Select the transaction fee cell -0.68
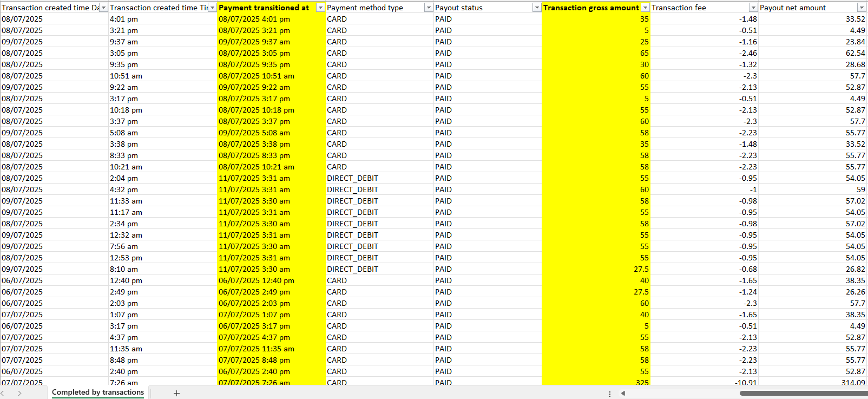 point(704,269)
